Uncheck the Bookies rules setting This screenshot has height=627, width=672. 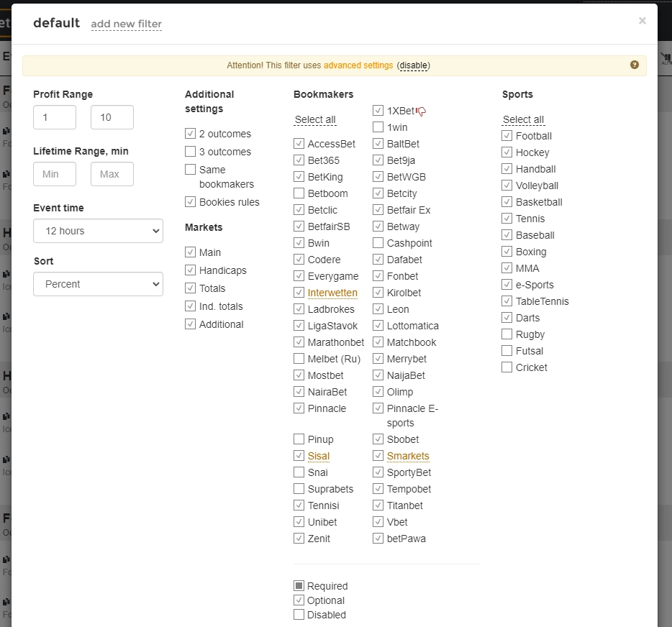click(190, 202)
